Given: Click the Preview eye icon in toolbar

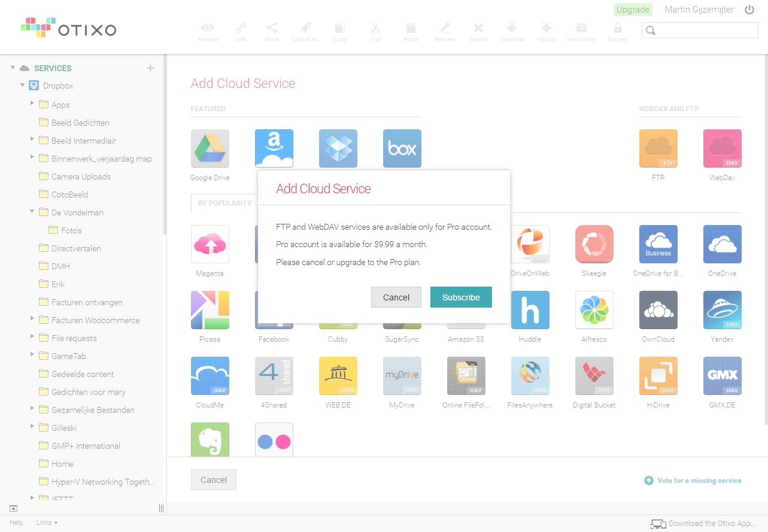Looking at the screenshot, I should click(208, 28).
